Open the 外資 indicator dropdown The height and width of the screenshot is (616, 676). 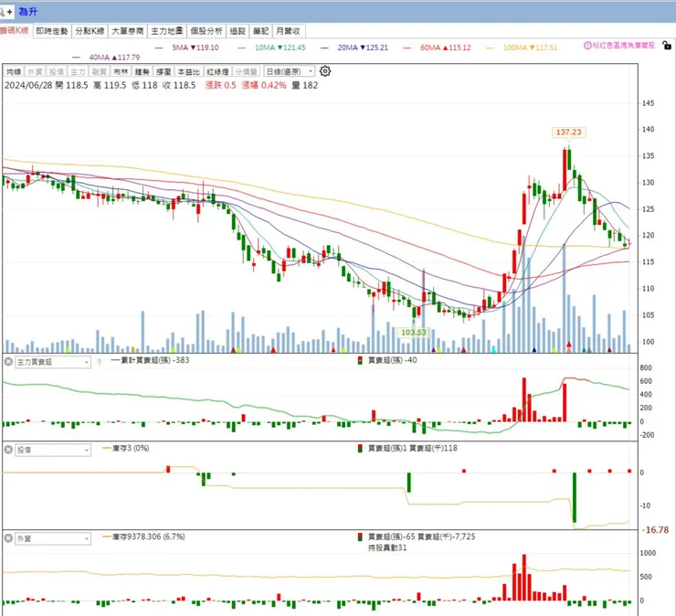(53, 539)
